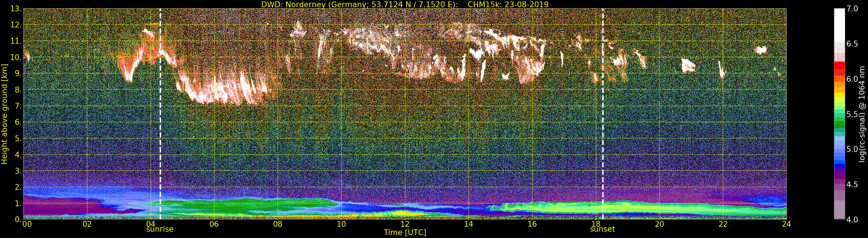The height and width of the screenshot is (238, 868).
Task: Click the '10.' height axis tick label
Action: coord(16,57)
